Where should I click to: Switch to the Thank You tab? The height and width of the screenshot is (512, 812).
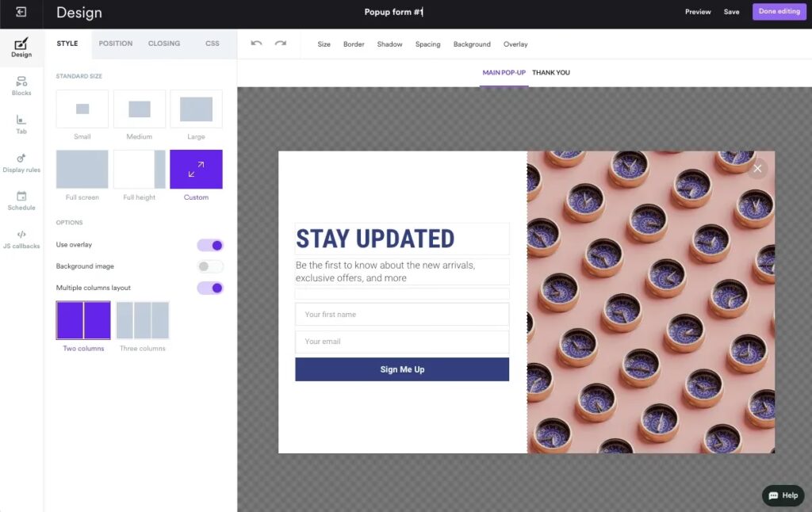550,73
